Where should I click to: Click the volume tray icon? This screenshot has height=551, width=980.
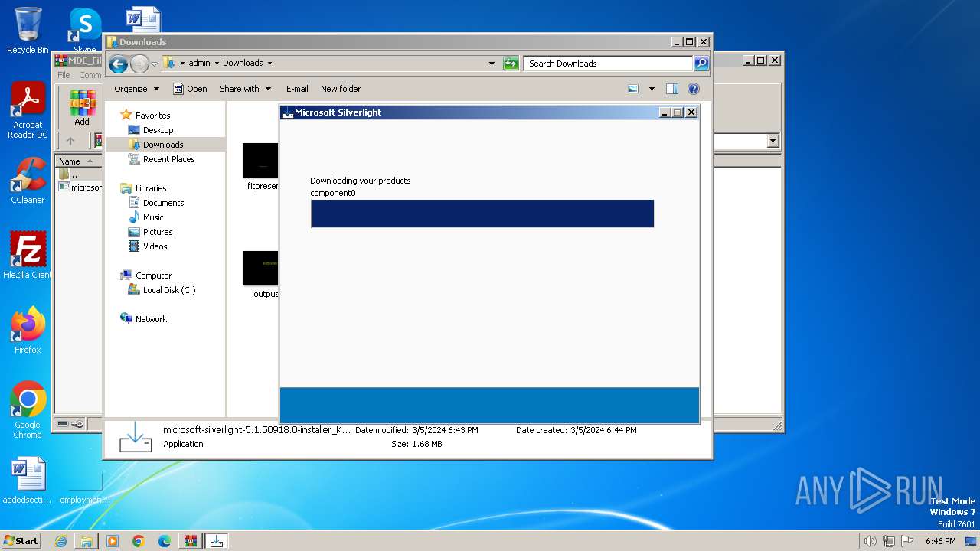tap(870, 541)
